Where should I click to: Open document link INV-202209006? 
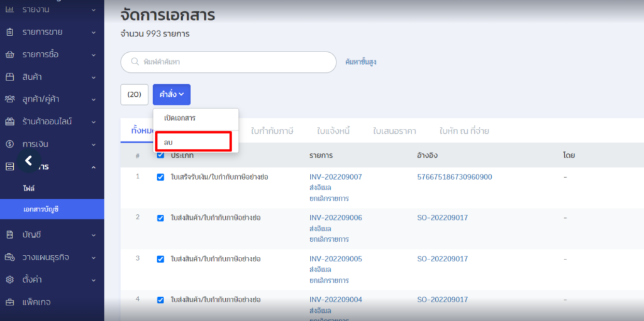pyautogui.click(x=335, y=218)
